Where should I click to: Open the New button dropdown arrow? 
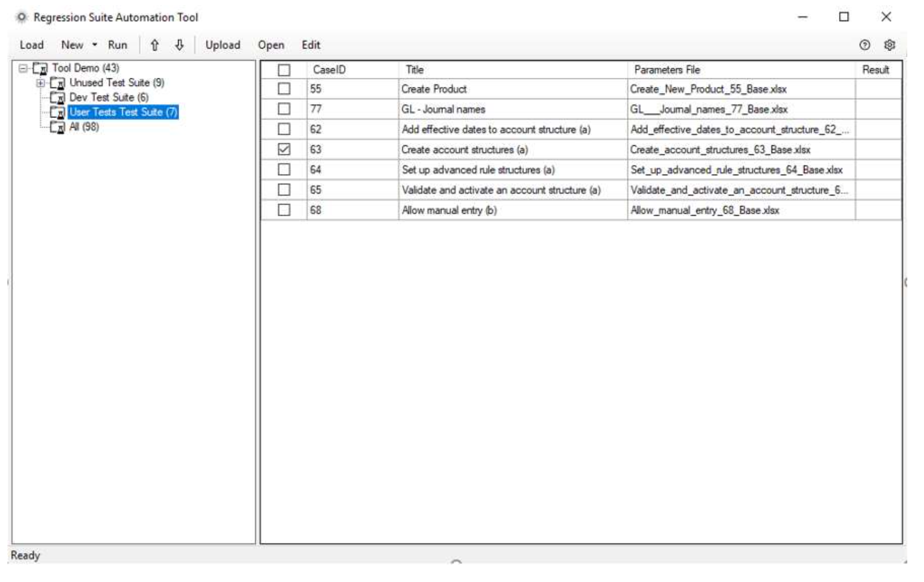[x=95, y=45]
